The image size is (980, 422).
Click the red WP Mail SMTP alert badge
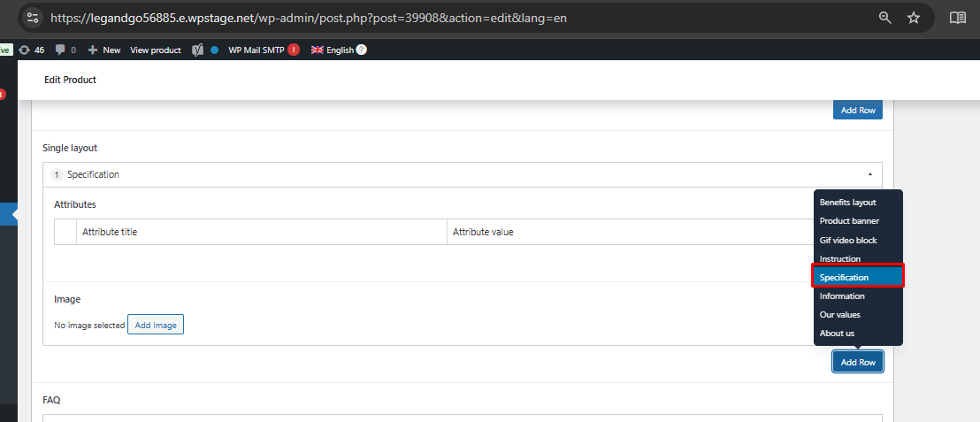tap(293, 50)
